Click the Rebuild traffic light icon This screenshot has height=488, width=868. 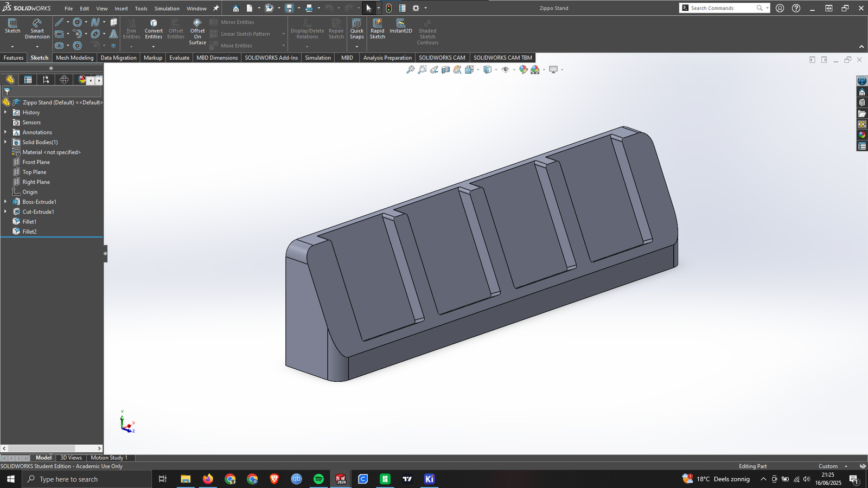(x=389, y=8)
